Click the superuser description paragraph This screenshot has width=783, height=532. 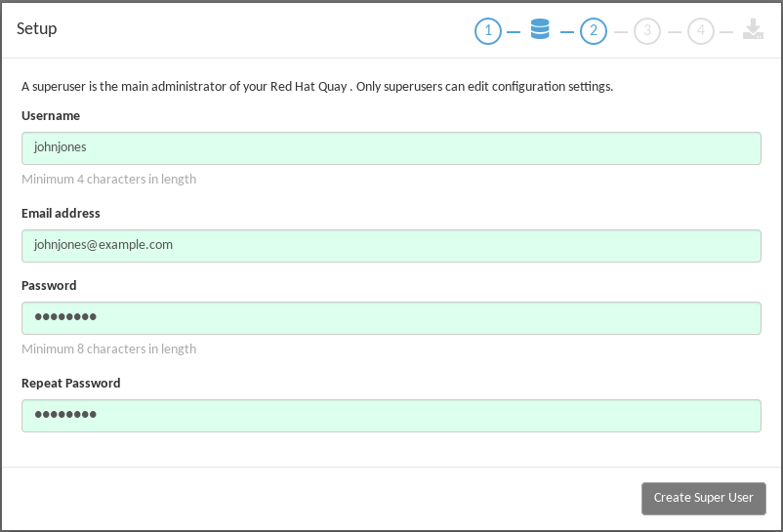(x=317, y=87)
